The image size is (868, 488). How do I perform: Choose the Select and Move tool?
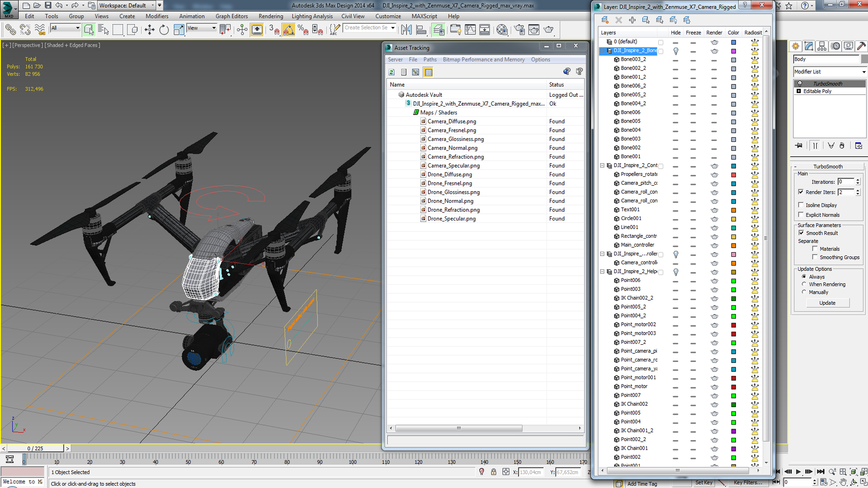point(149,30)
